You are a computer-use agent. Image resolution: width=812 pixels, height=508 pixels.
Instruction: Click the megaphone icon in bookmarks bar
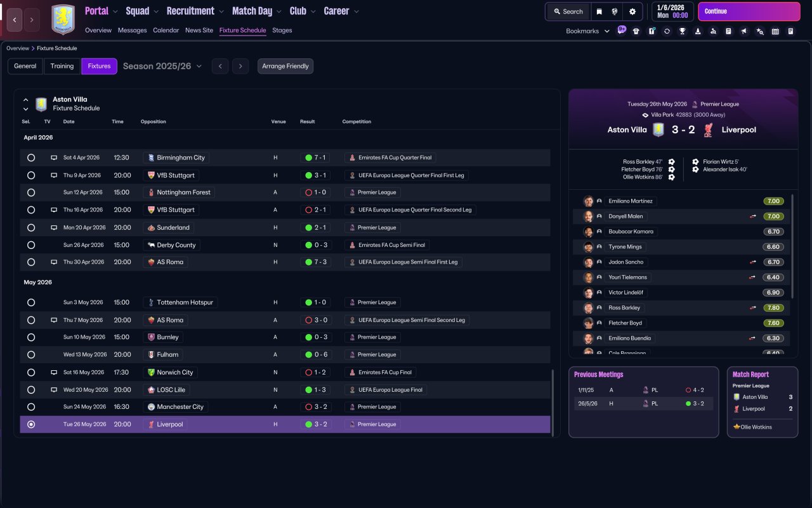coord(744,31)
